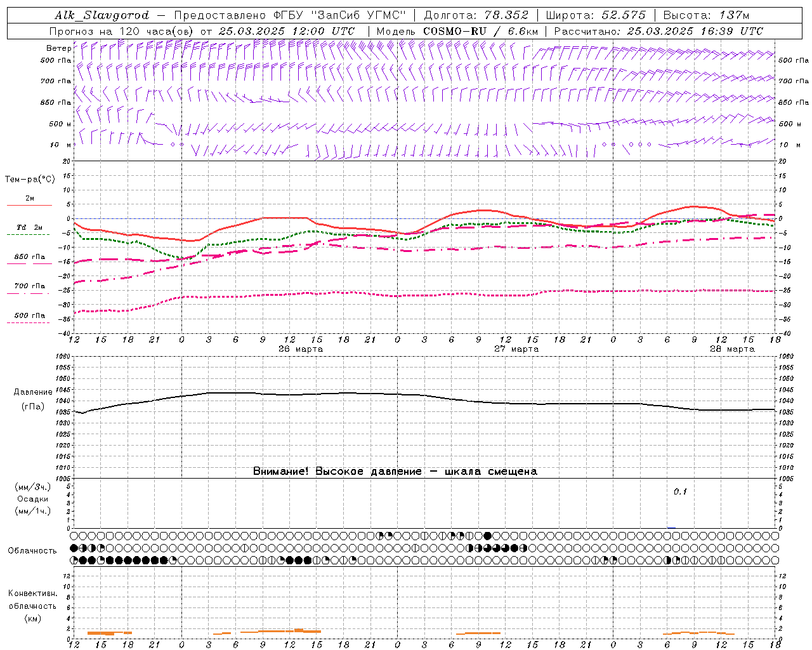Click the (мм/3ч.) precipitation unit label
The width and height of the screenshot is (812, 650).
pyautogui.click(x=33, y=487)
